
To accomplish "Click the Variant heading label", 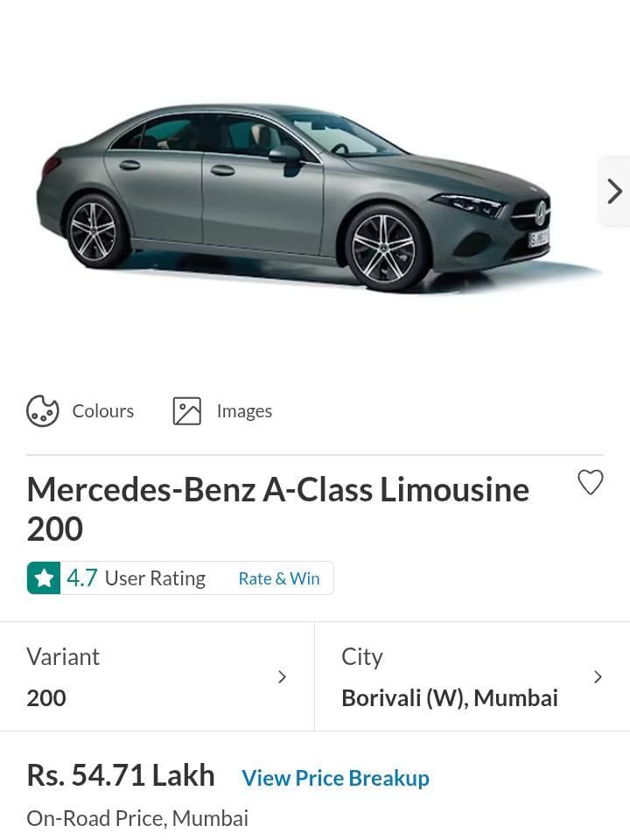I will click(63, 657).
